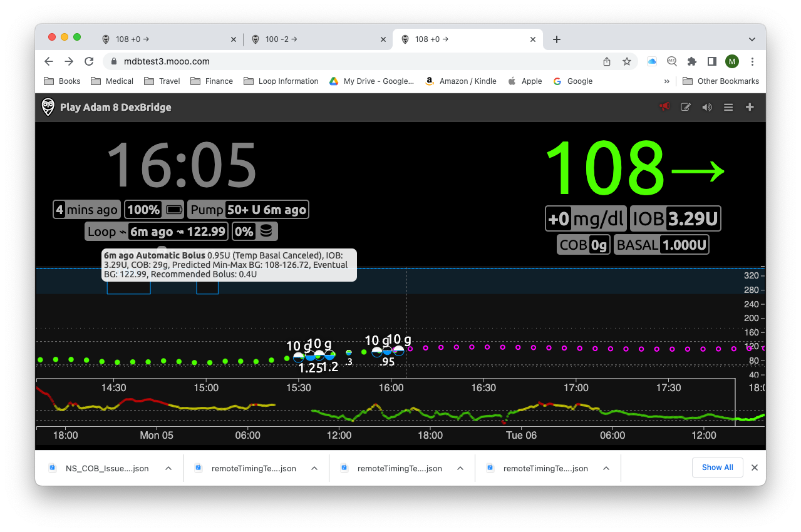Open the careportal entry form via pencil icon
Screen dimensions: 801x532
tap(686, 107)
